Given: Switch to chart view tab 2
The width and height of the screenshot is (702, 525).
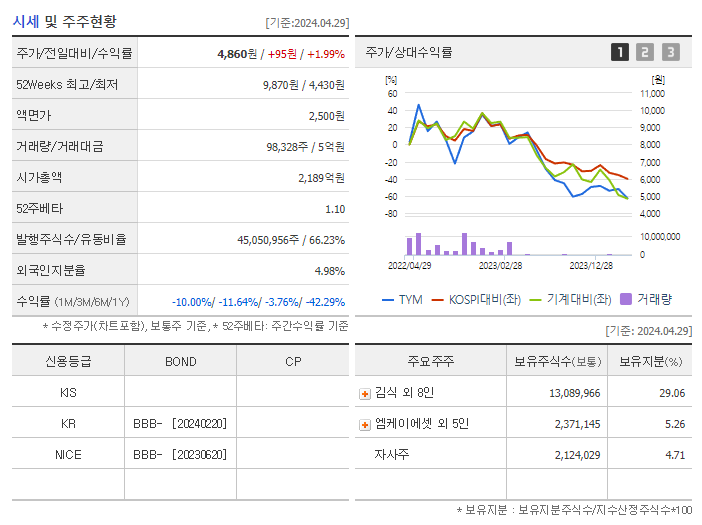Looking at the screenshot, I should 645,52.
